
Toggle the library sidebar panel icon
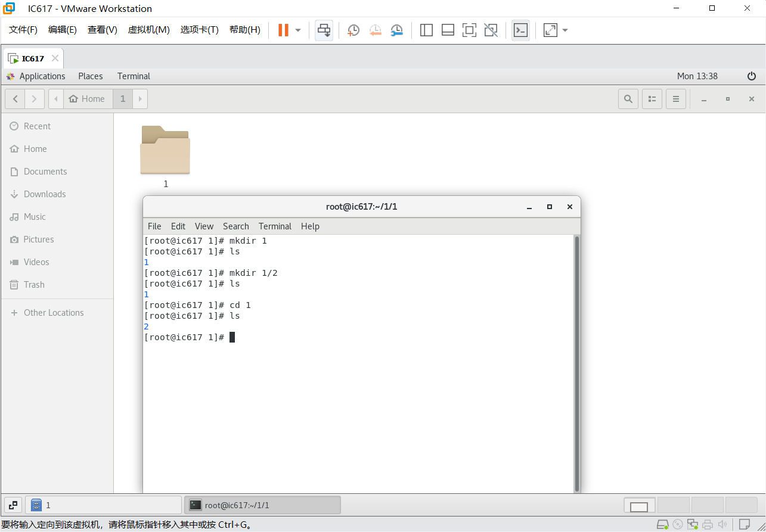coord(426,30)
